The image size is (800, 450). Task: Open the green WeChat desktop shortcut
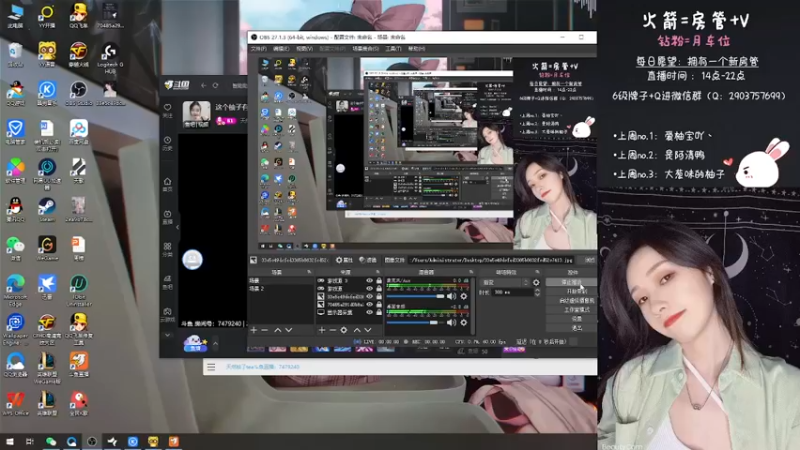click(x=15, y=248)
